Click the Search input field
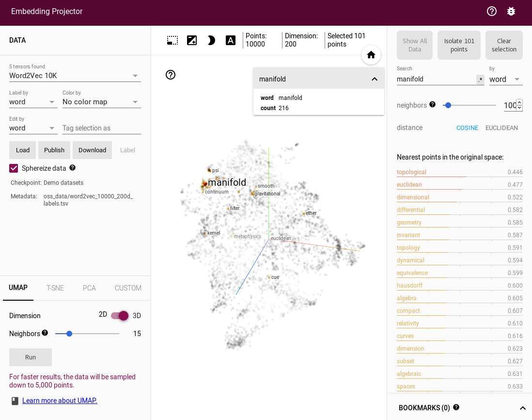The width and height of the screenshot is (532, 420). pyautogui.click(x=436, y=80)
